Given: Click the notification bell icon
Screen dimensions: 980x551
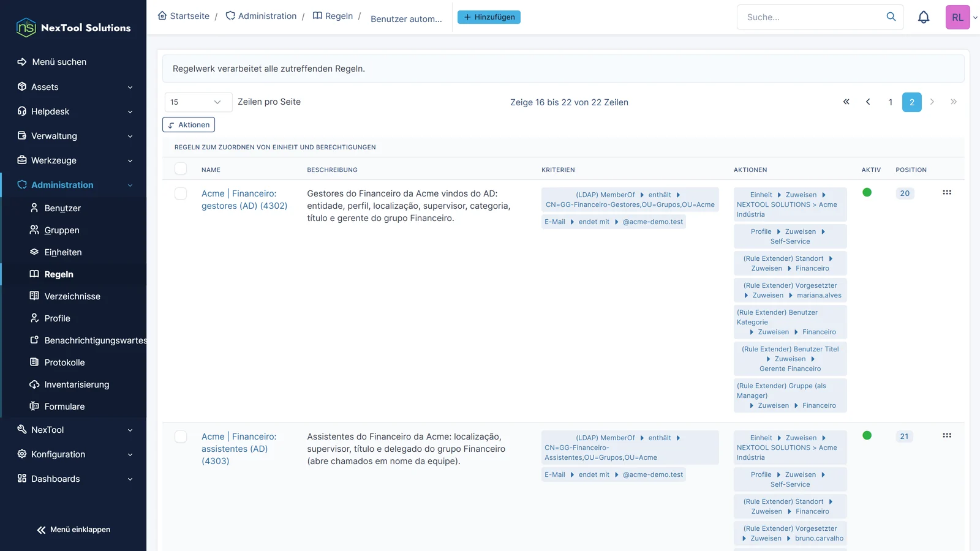Looking at the screenshot, I should pos(924,17).
